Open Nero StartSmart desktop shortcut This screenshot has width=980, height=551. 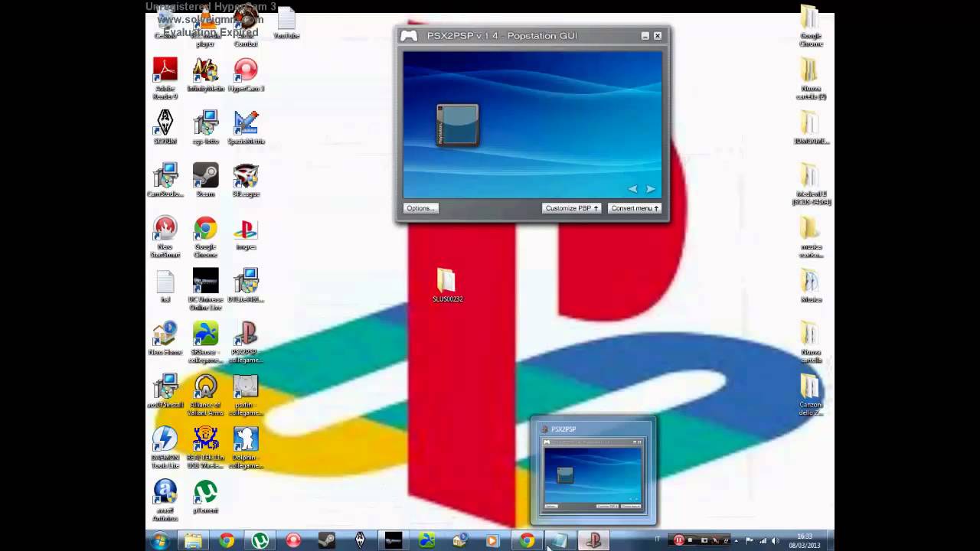(x=165, y=237)
